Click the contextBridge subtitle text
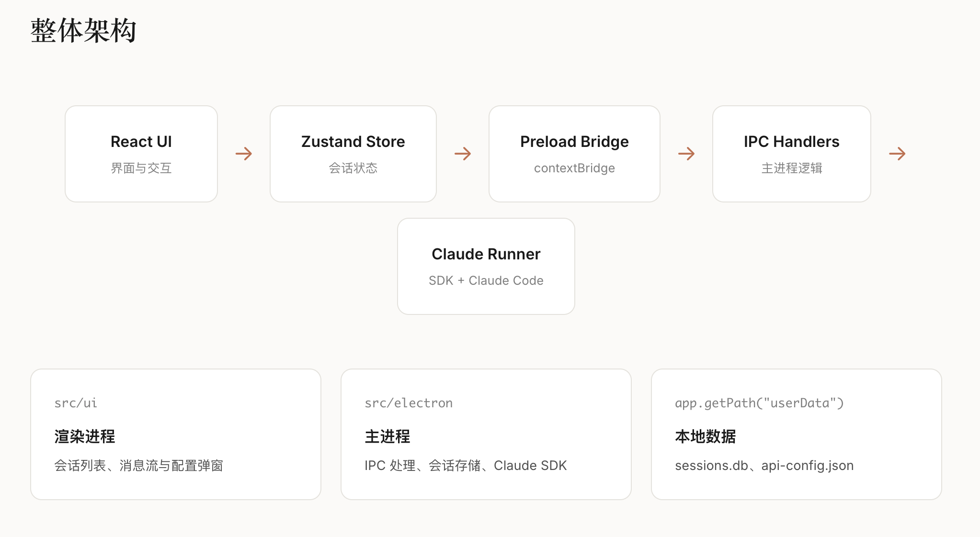The width and height of the screenshot is (980, 537). click(x=574, y=168)
